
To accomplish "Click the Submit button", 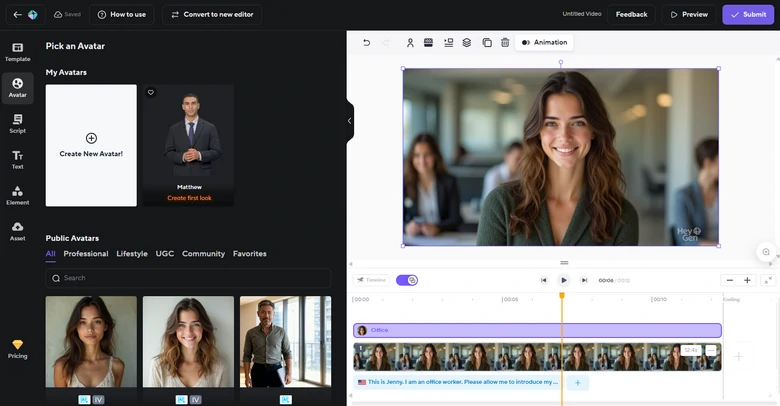I will click(747, 15).
